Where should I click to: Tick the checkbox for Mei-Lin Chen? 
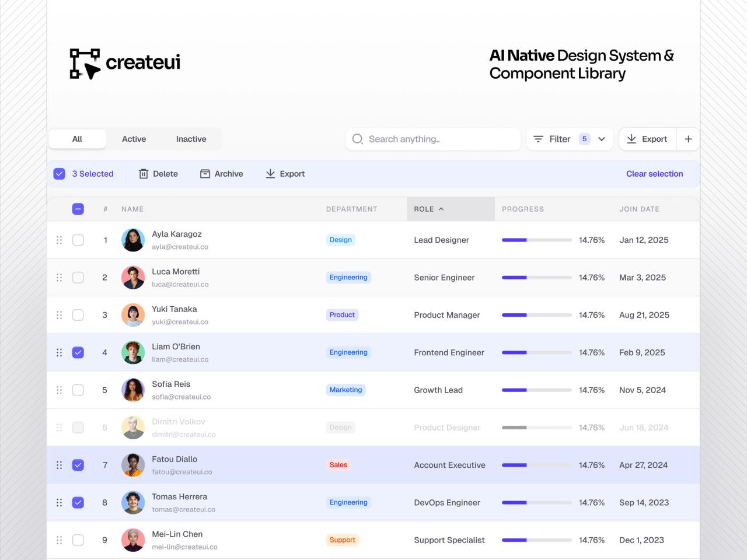(78, 540)
